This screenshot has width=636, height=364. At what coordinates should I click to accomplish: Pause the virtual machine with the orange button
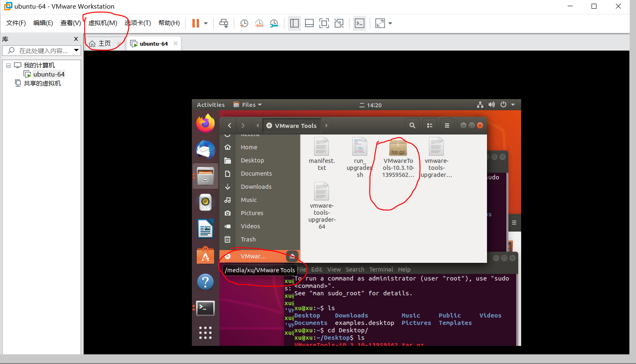click(196, 23)
